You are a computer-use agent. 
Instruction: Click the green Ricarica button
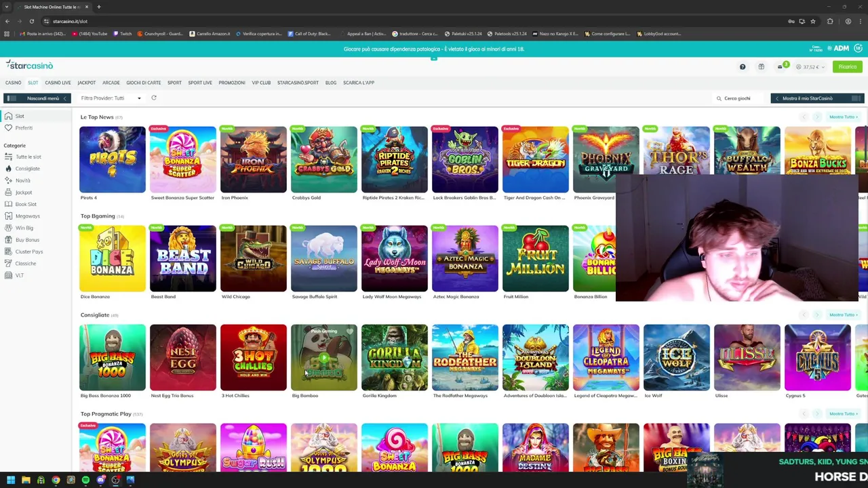pyautogui.click(x=848, y=66)
